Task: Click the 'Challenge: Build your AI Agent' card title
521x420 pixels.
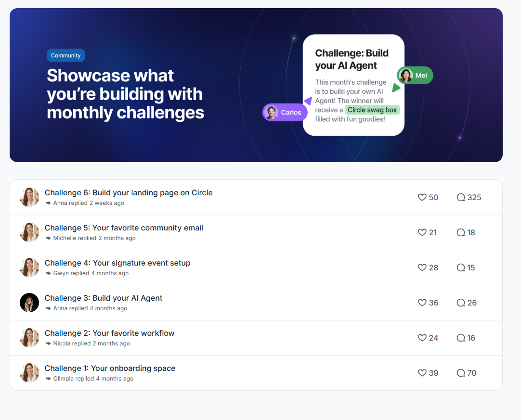Action: 352,60
